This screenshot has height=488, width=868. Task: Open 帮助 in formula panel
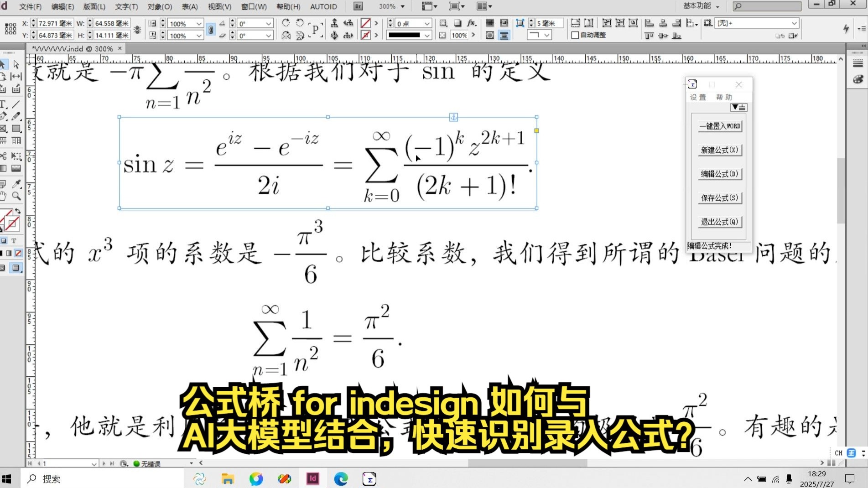(x=724, y=97)
